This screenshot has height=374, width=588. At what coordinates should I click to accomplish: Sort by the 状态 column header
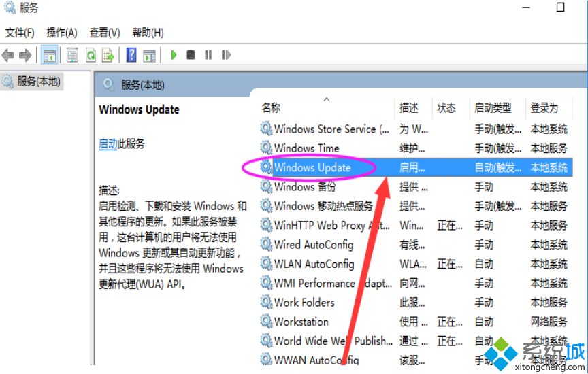point(446,108)
